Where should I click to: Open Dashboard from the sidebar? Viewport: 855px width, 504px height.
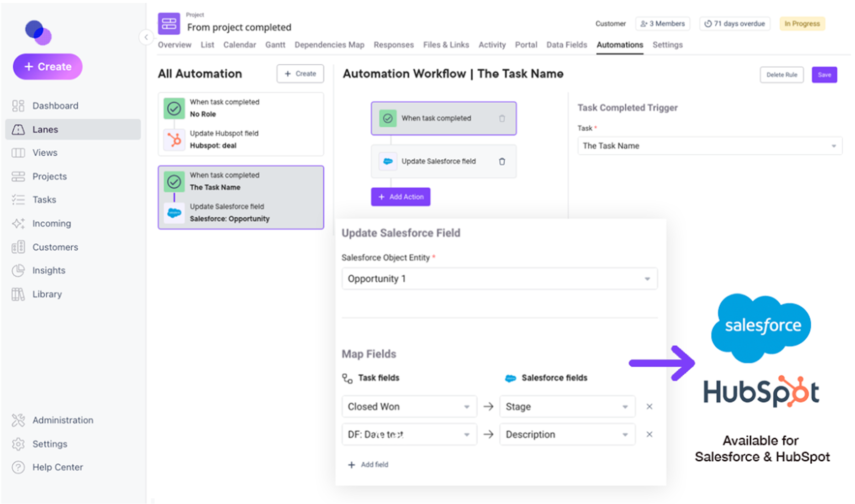point(55,106)
